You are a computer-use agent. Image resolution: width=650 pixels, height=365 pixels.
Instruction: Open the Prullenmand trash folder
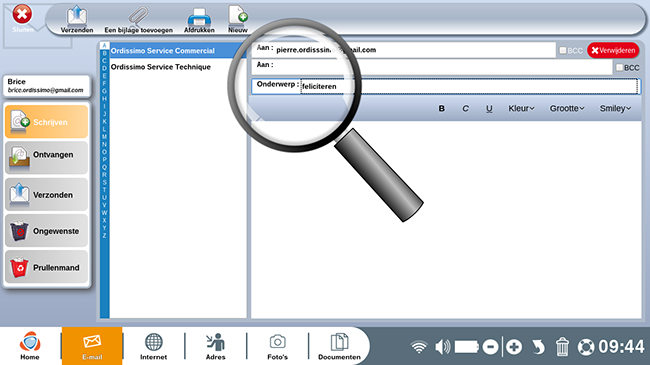pos(46,267)
